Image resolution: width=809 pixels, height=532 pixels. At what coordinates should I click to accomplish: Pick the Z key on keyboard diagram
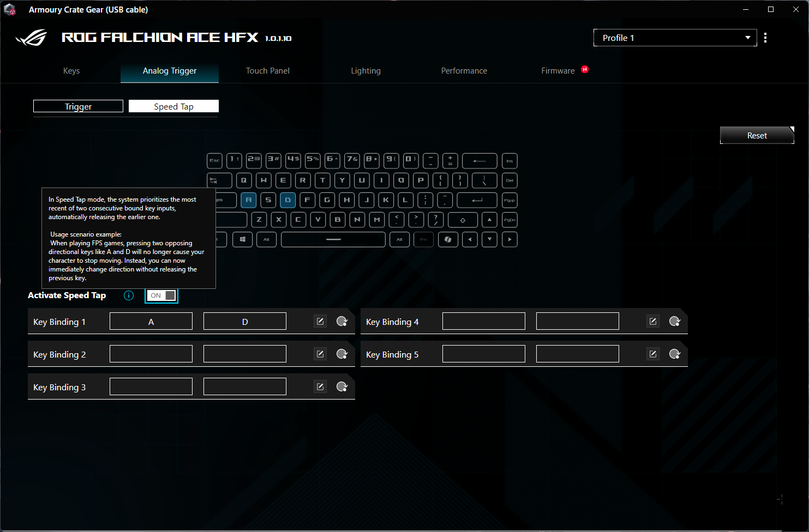click(259, 220)
